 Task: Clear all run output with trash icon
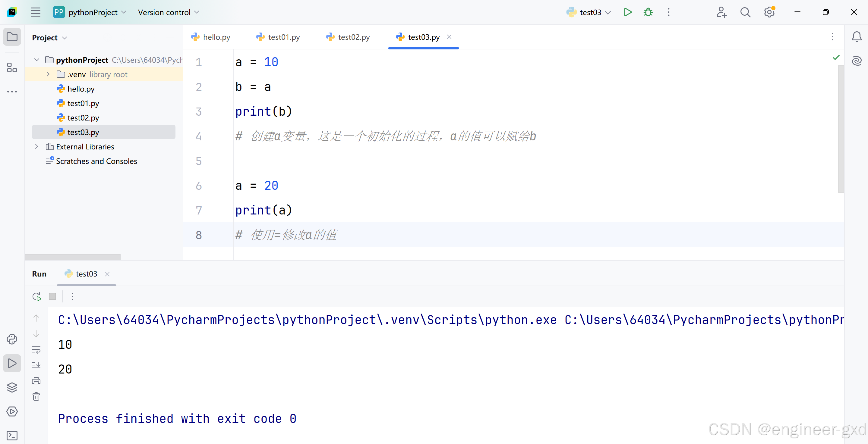(36, 396)
